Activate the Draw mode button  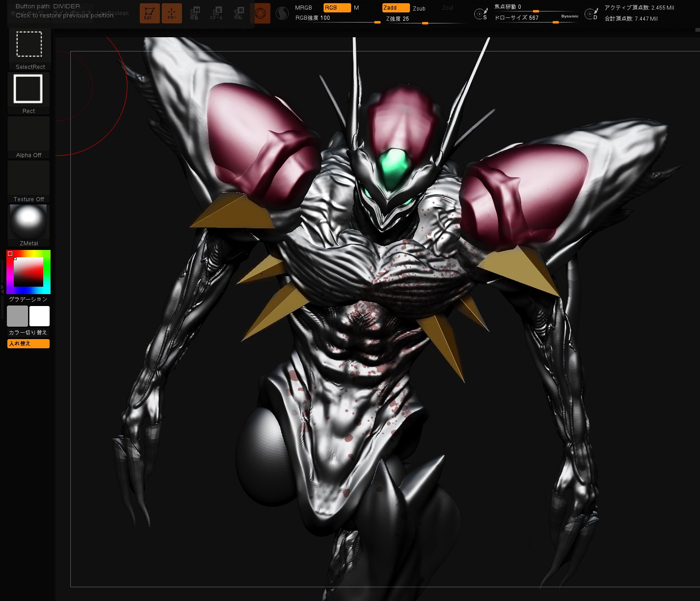click(171, 14)
